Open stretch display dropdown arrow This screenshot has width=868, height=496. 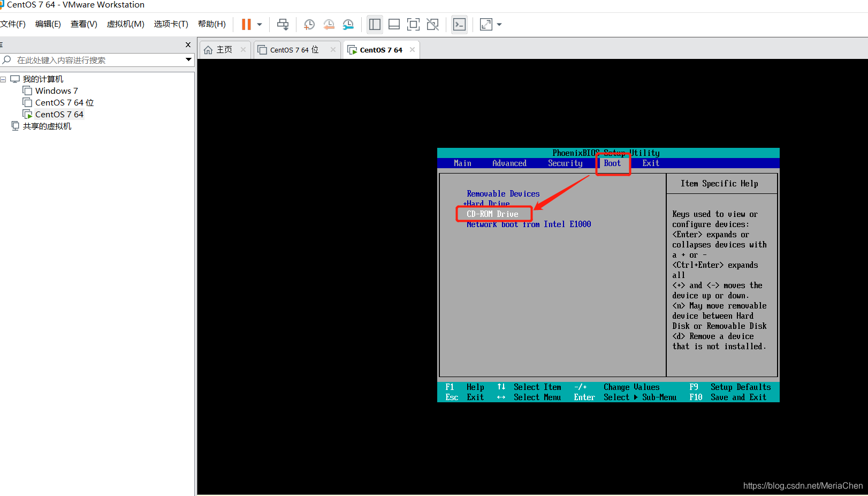[499, 24]
